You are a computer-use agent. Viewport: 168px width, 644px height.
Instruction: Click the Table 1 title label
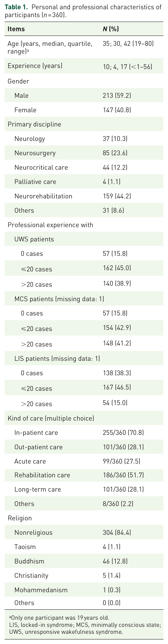pos(16,7)
